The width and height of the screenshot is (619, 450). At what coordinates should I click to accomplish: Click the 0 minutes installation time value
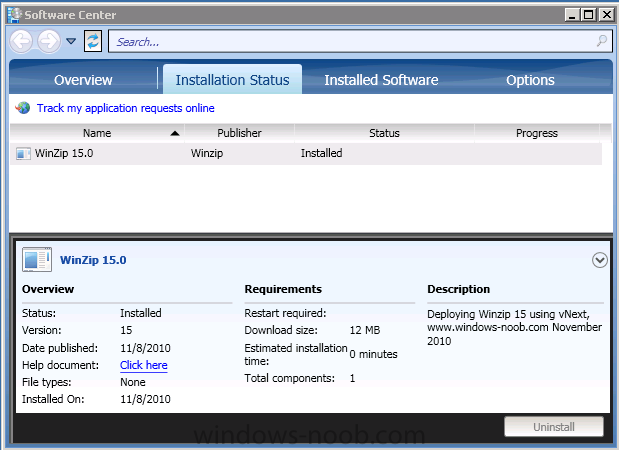(x=373, y=354)
